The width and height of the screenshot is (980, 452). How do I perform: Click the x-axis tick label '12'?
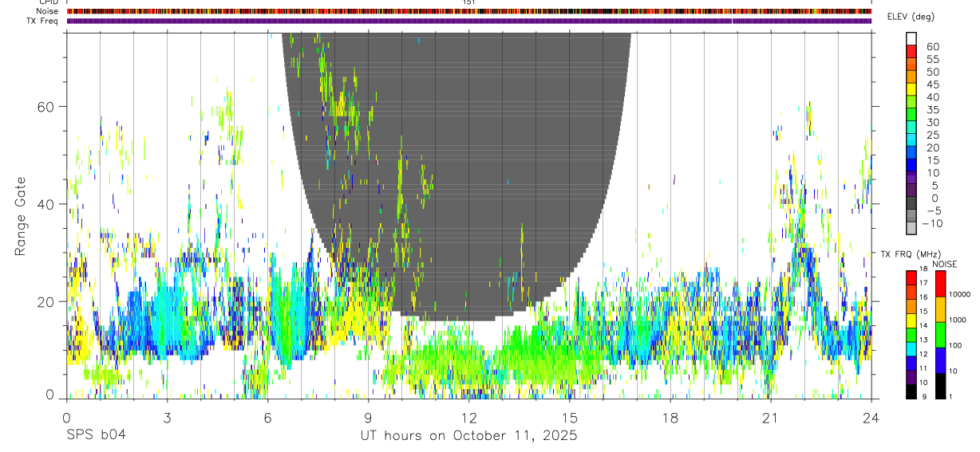pos(468,417)
